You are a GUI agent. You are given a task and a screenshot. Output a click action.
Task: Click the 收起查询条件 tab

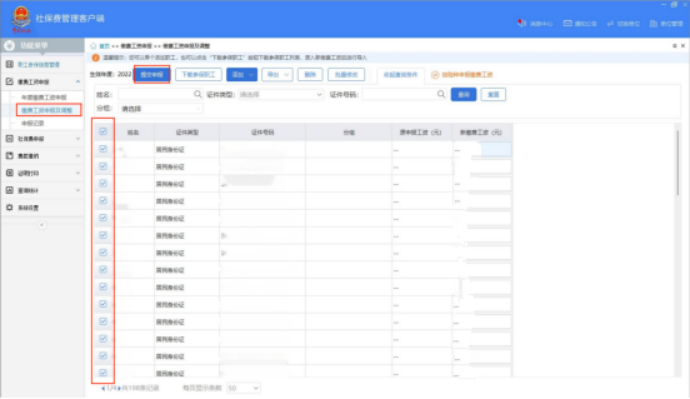pos(400,75)
